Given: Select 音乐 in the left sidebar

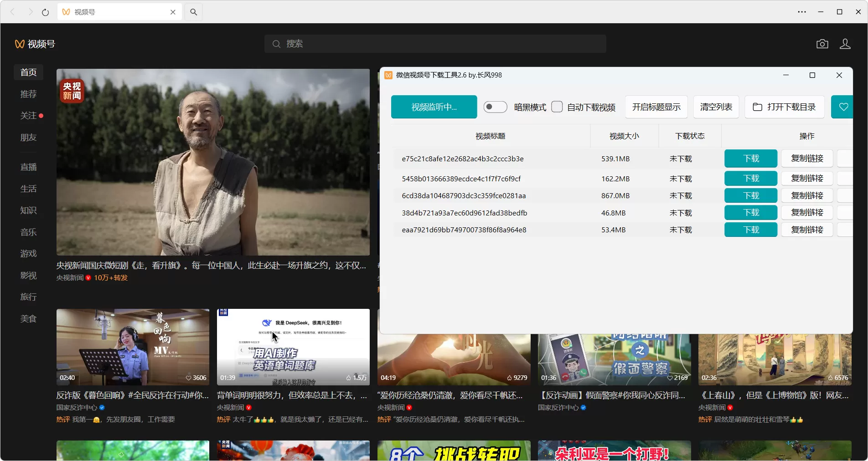Looking at the screenshot, I should (x=28, y=232).
